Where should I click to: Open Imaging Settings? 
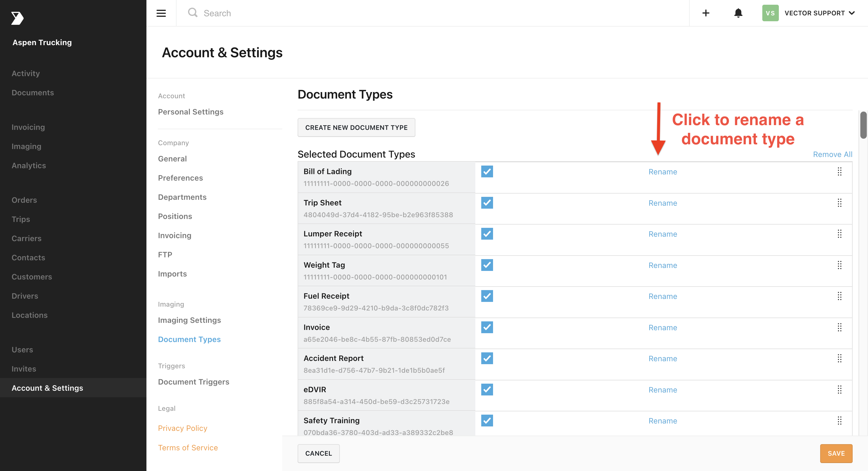pyautogui.click(x=189, y=320)
